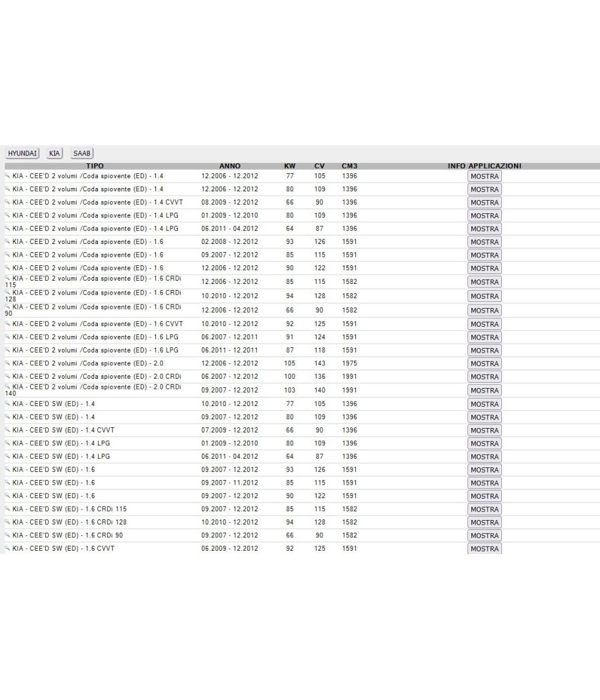600x700 pixels.
Task: Show applications for 2 volumi 1.4 CVVT
Action: (485, 203)
